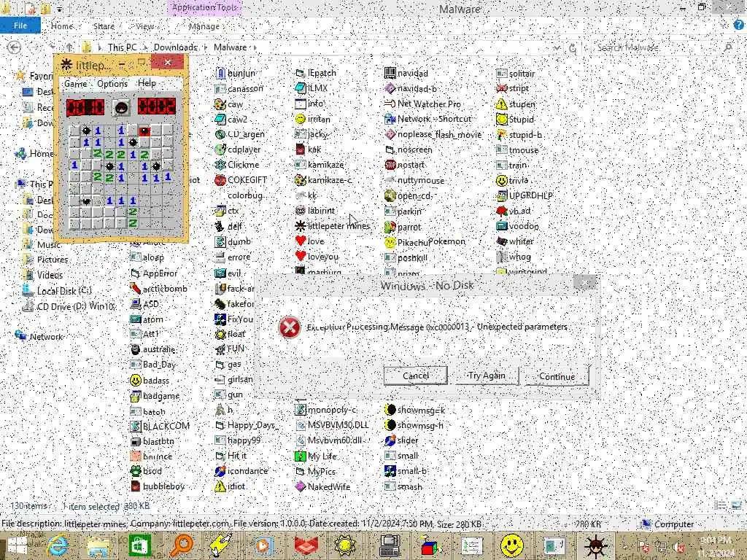Select the nostart stop-sign file icon
The image size is (747, 560).
[x=390, y=165]
